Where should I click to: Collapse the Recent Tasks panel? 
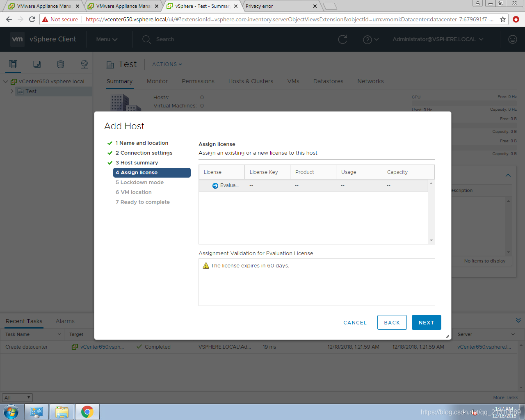click(518, 320)
